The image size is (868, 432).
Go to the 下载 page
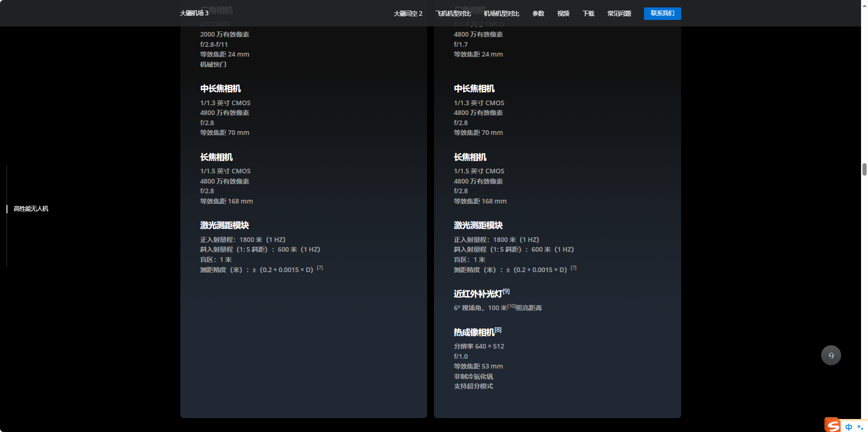tap(588, 13)
